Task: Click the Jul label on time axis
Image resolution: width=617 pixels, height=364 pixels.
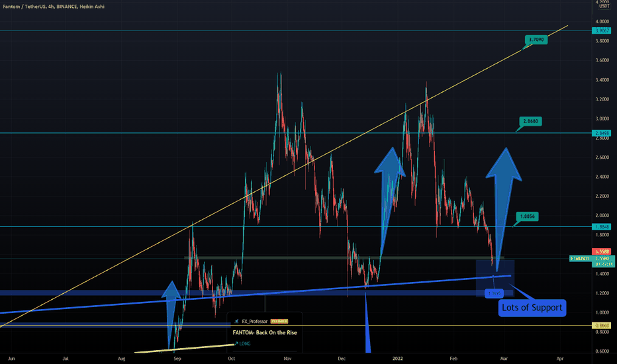Action: coord(66,359)
